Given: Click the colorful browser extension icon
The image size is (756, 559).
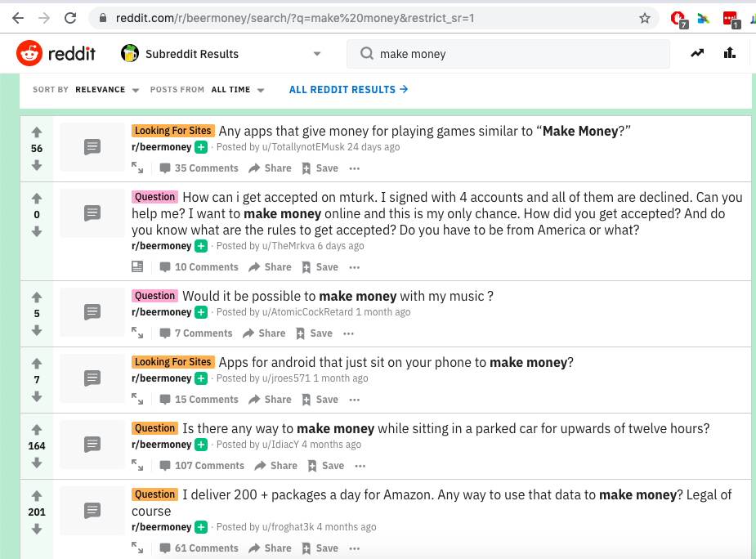Looking at the screenshot, I should click(704, 19).
